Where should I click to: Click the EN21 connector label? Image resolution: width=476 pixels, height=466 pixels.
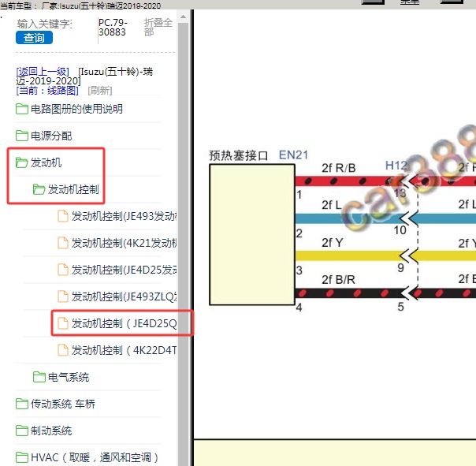click(x=293, y=155)
